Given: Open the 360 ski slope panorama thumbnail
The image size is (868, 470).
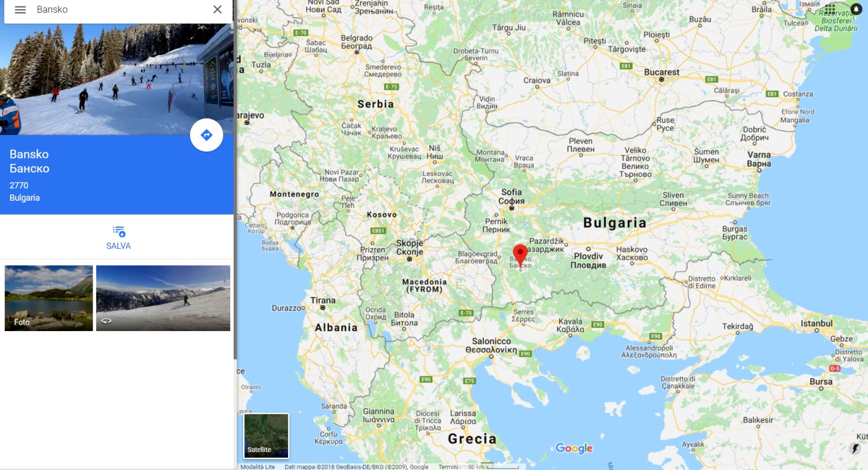Looking at the screenshot, I should 163,298.
